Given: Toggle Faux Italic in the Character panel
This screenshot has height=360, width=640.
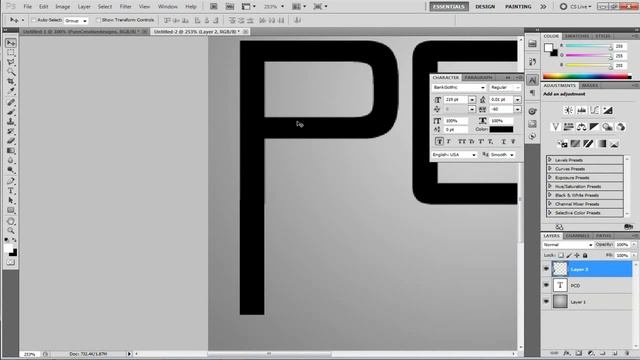Looking at the screenshot, I should point(449,141).
